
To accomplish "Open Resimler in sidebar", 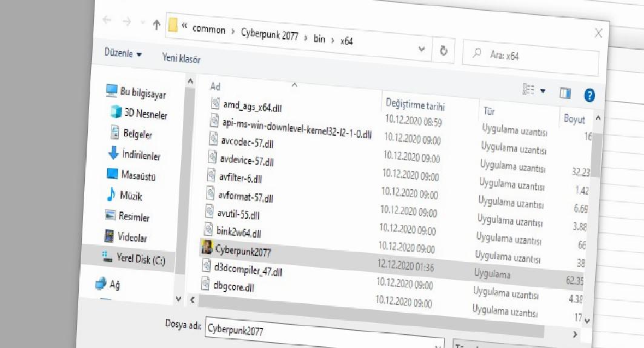I will (134, 216).
